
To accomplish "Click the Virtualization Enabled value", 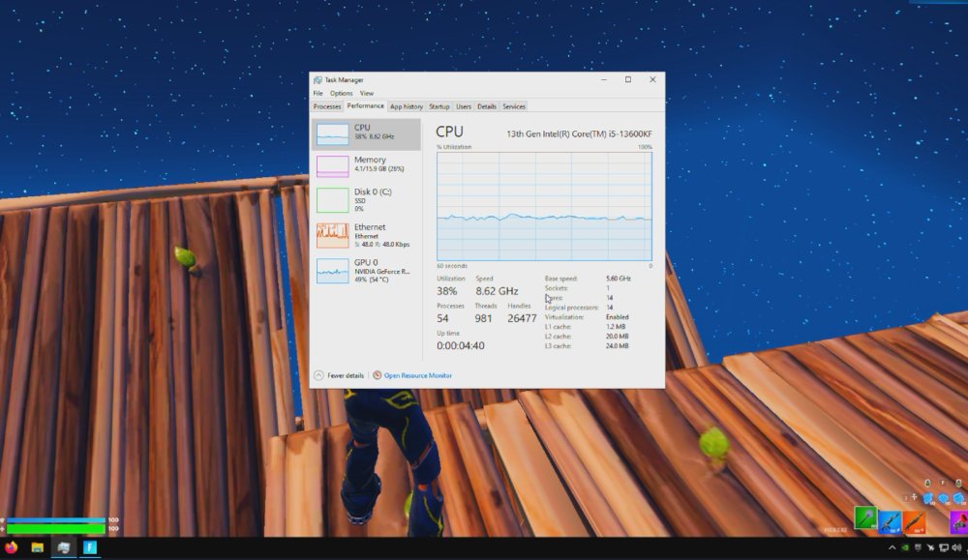I will pos(618,317).
